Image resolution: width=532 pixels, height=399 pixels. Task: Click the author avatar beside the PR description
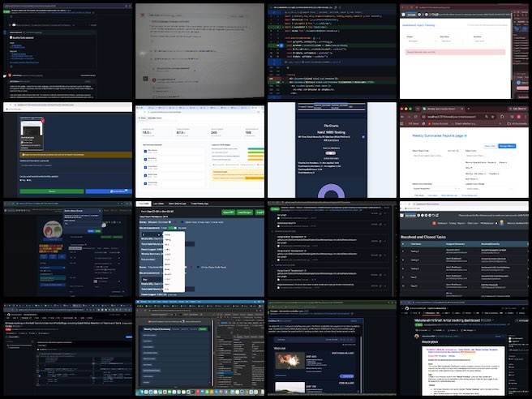tap(417, 337)
